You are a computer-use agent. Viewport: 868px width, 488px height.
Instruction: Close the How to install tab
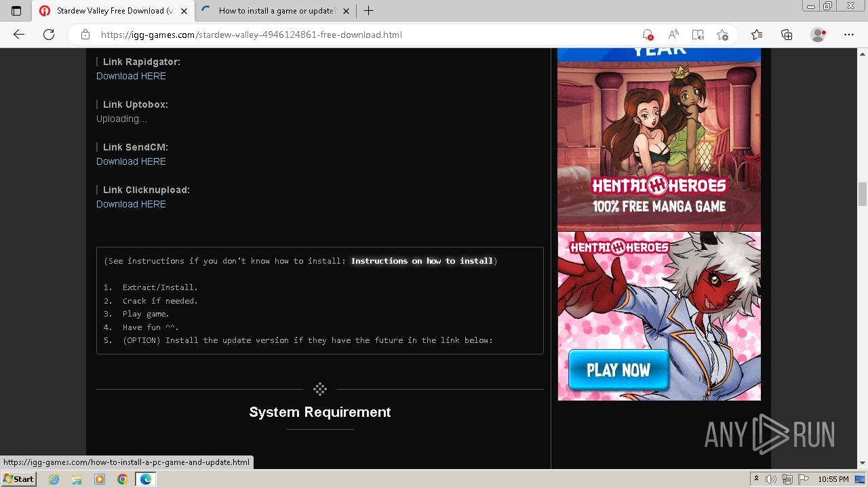point(347,11)
